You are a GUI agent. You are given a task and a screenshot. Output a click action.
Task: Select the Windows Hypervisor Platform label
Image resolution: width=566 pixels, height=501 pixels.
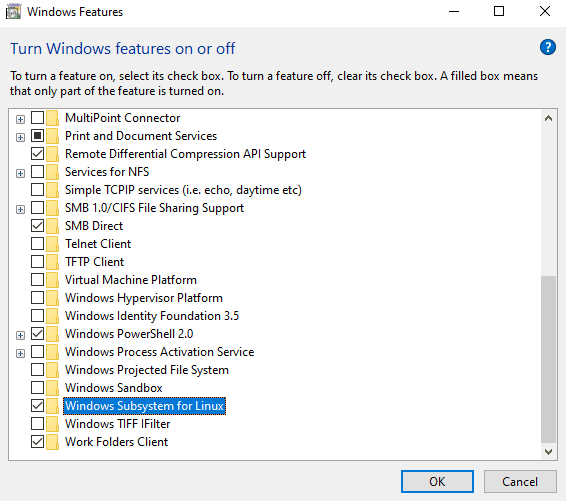coord(144,298)
